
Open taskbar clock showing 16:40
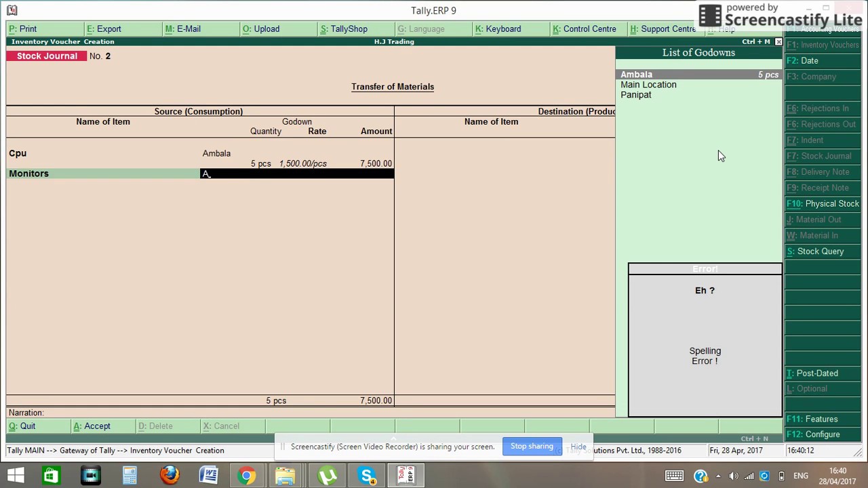pos(837,476)
